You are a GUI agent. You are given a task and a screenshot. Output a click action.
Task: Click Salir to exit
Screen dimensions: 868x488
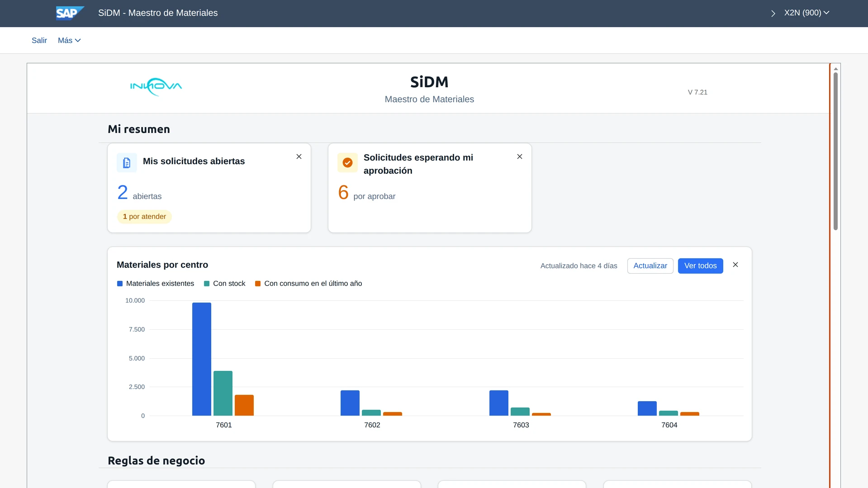[39, 41]
